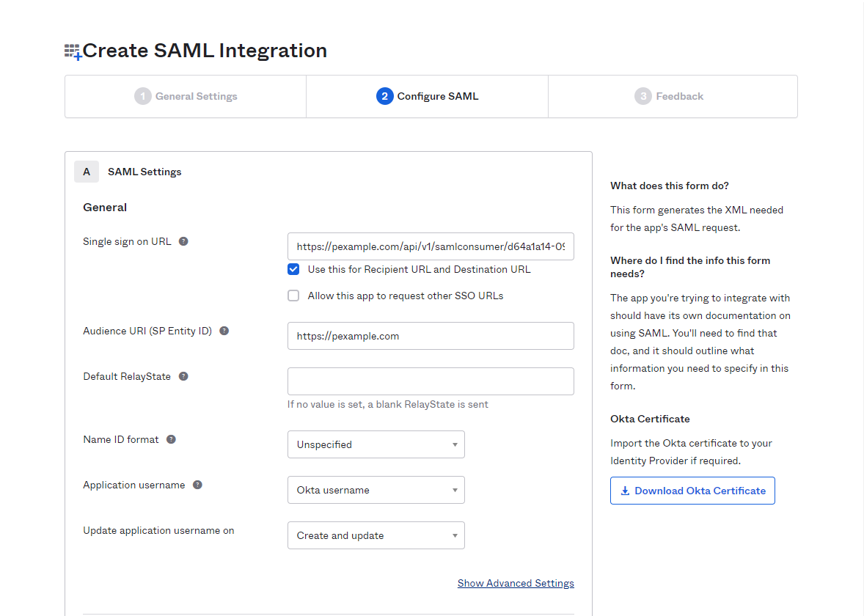Click into the Audience URI text field
Screen dimensions: 864x616
coord(431,336)
